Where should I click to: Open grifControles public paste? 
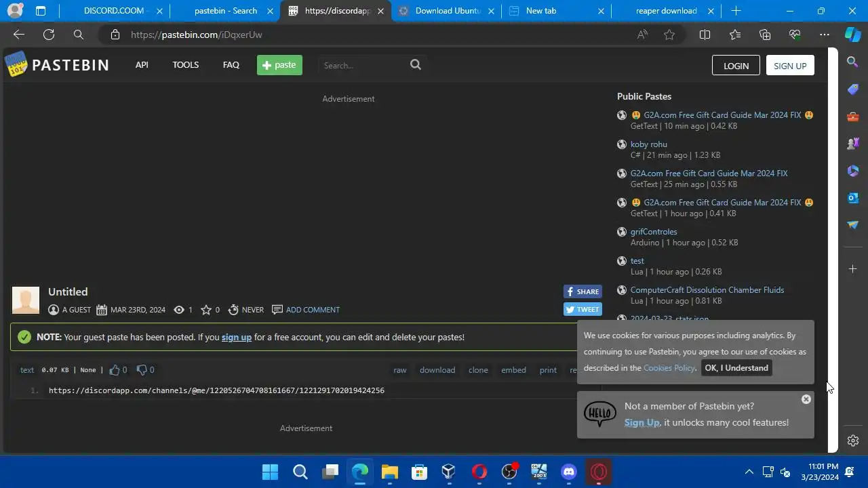[x=654, y=232]
